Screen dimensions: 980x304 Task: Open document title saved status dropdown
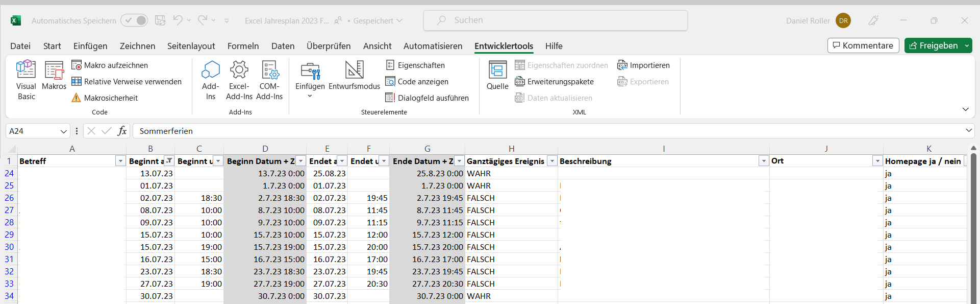(378, 21)
